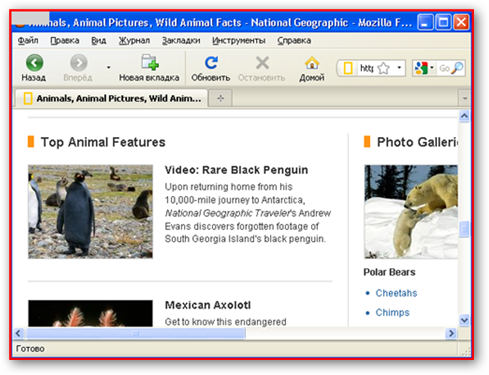Close the Firefox window
489x375 pixels.
[x=462, y=23]
